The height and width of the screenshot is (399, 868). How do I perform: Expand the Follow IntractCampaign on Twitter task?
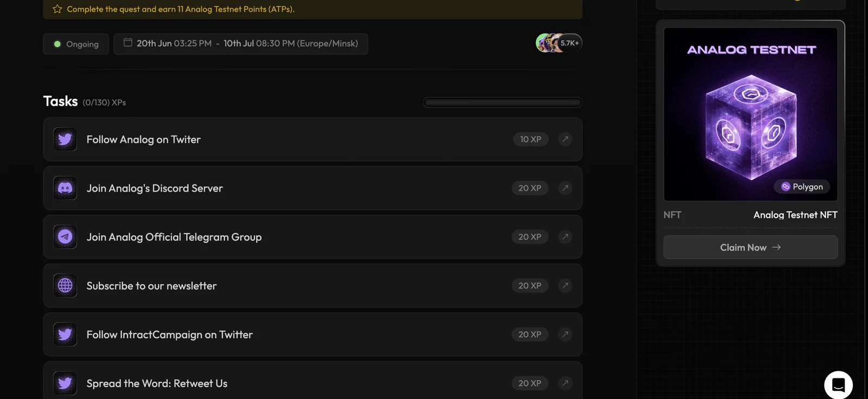pos(312,334)
